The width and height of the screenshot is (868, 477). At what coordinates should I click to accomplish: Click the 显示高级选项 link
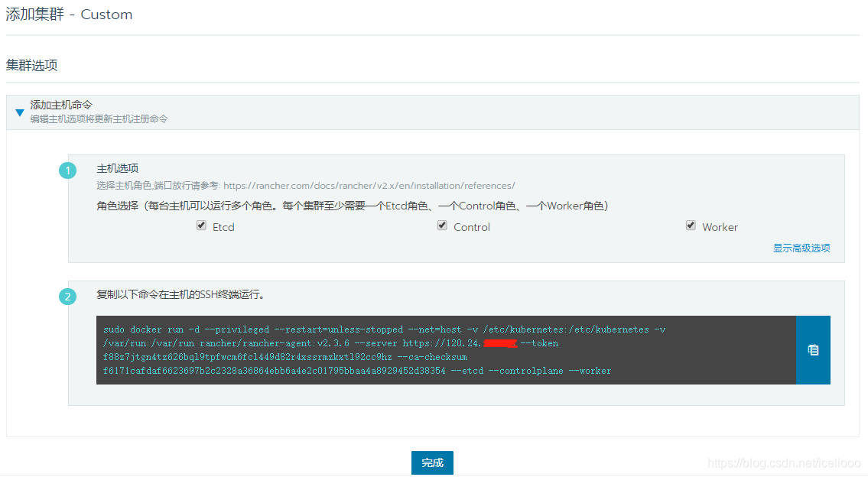coord(801,248)
